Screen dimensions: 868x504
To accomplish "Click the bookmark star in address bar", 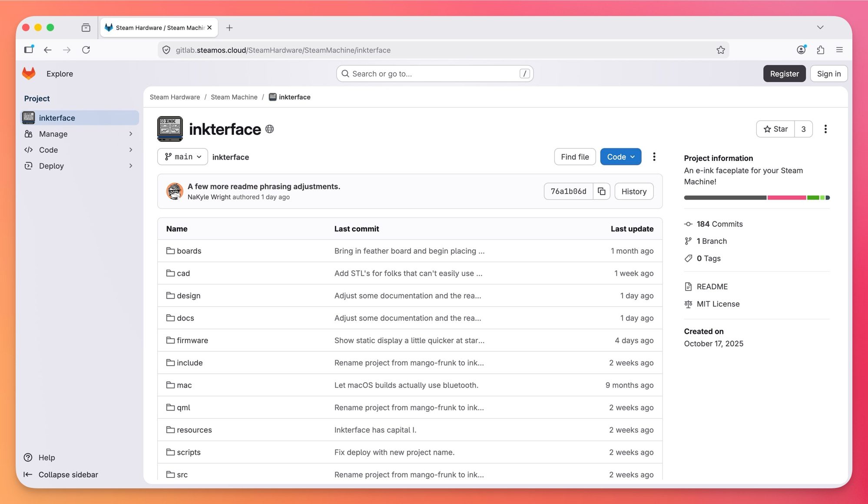I will 721,50.
